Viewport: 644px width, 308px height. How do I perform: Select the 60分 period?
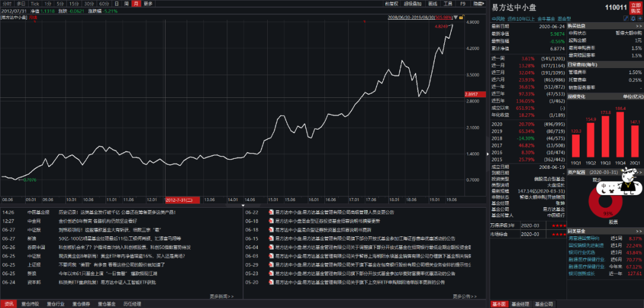click(104, 4)
